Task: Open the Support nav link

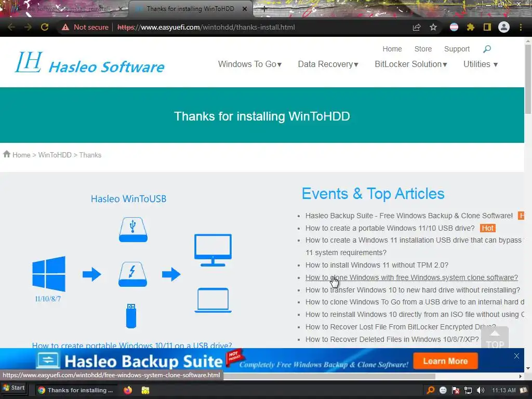Action: click(457, 49)
